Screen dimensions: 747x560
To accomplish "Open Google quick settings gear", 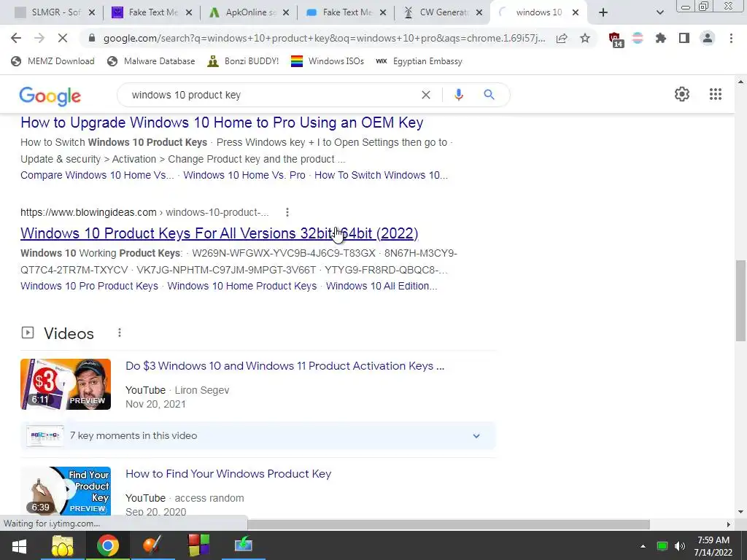I will [x=682, y=94].
